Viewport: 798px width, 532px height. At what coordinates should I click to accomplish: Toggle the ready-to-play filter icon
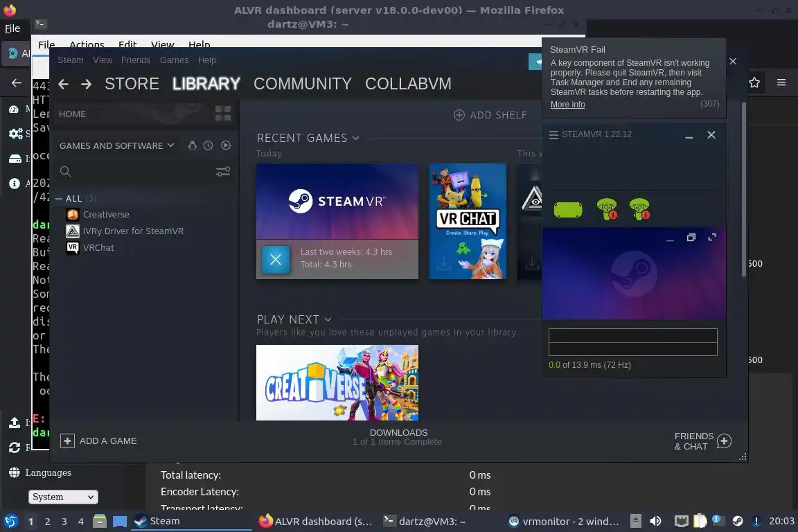click(226, 145)
